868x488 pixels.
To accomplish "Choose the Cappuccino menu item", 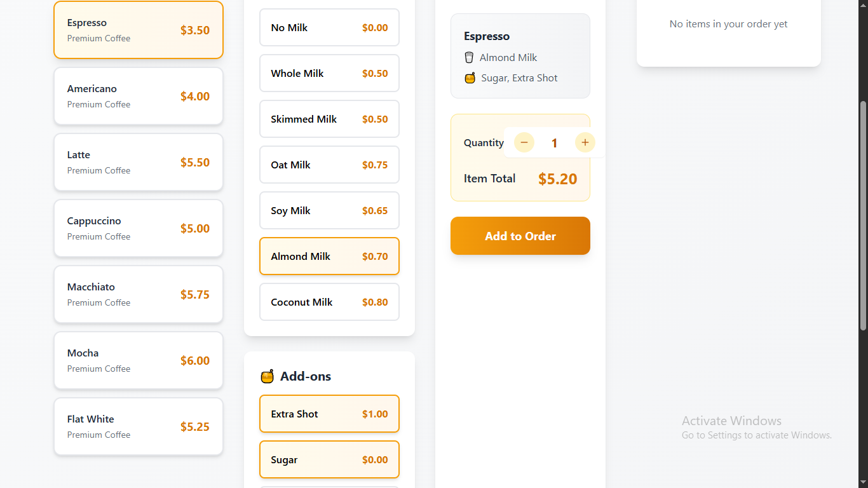I will (139, 228).
